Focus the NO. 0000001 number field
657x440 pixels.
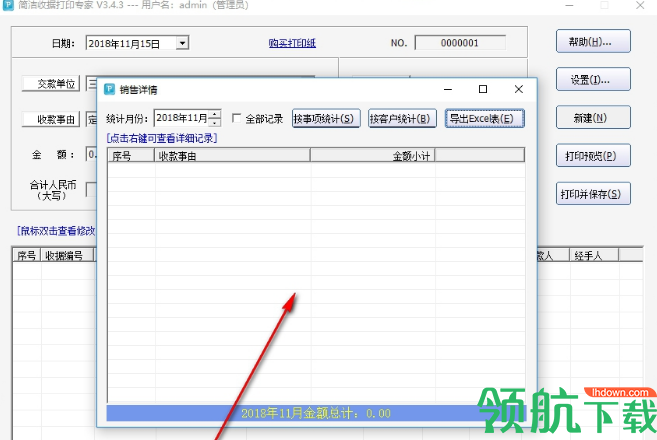tap(460, 43)
